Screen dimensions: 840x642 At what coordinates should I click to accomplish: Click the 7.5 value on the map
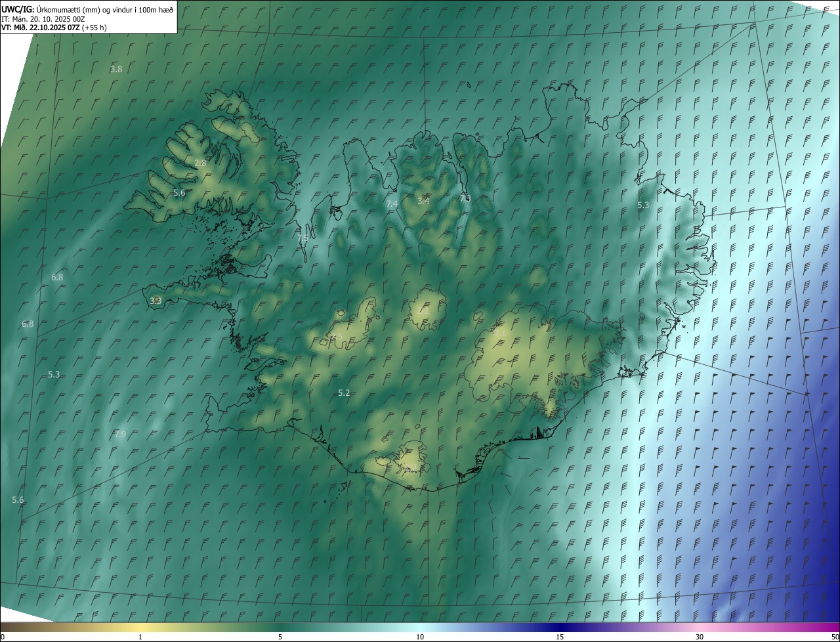click(x=302, y=238)
